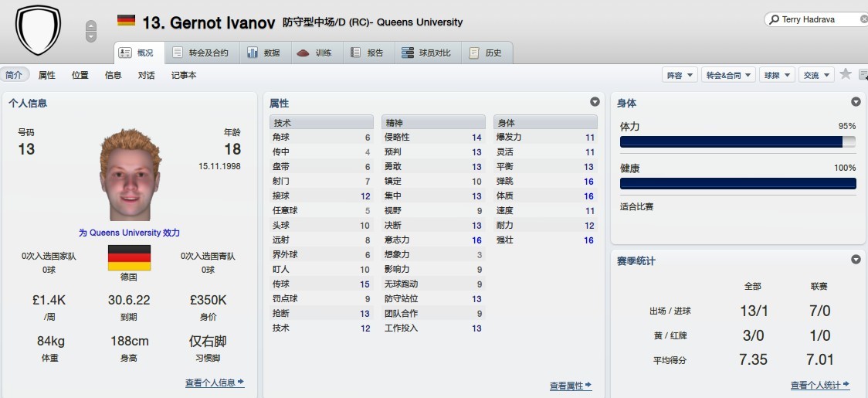Select the 简介 sub-tab
868x398 pixels.
(14, 75)
